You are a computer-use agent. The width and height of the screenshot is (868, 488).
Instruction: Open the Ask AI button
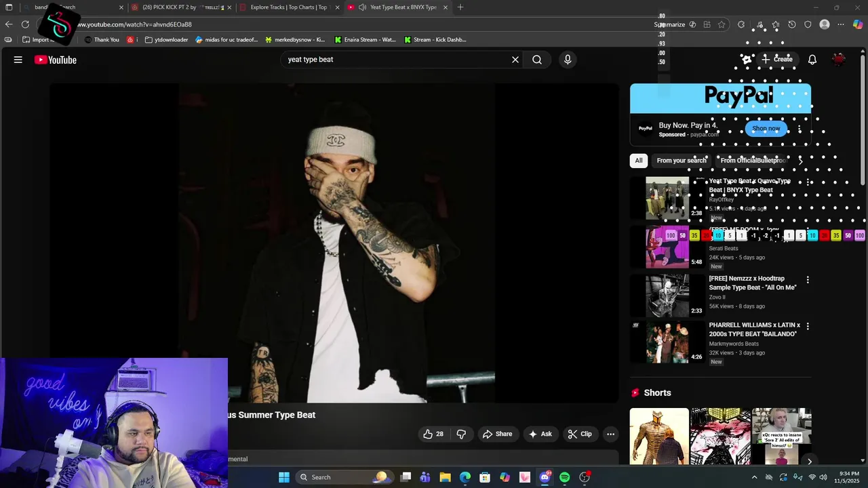[540, 434]
